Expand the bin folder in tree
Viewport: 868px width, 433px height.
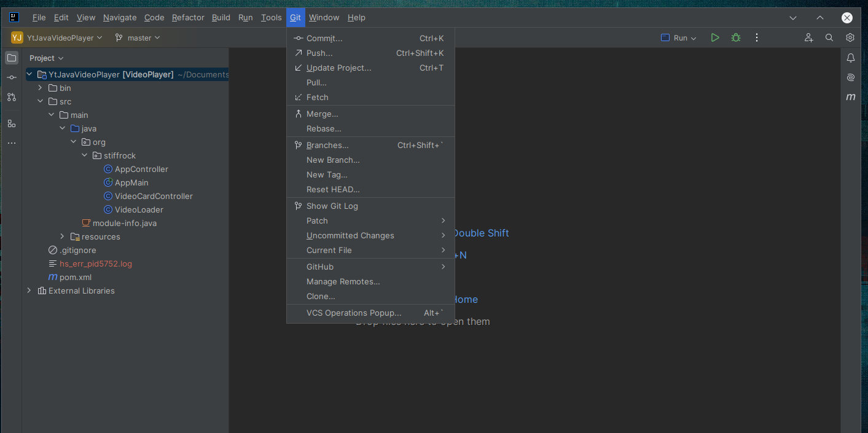(40, 88)
